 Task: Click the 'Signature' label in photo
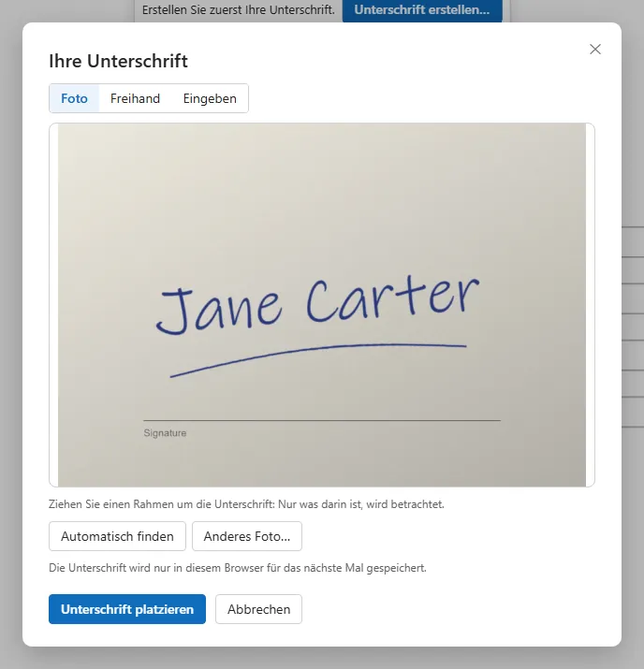[165, 433]
